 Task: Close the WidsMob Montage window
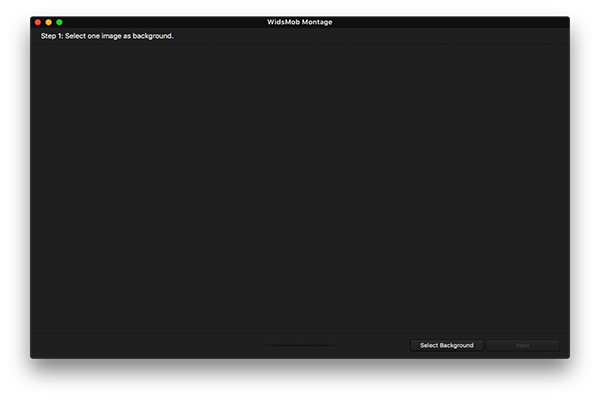[38, 22]
